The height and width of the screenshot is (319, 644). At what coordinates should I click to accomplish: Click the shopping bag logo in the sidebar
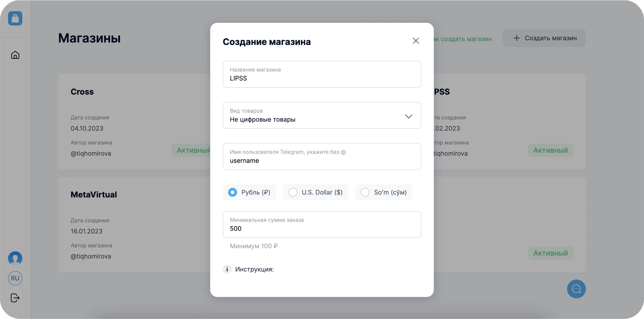point(15,18)
